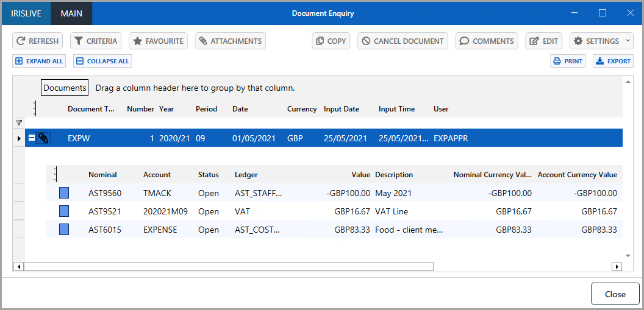Click the Value column header
The width and height of the screenshot is (644, 310).
pos(361,175)
